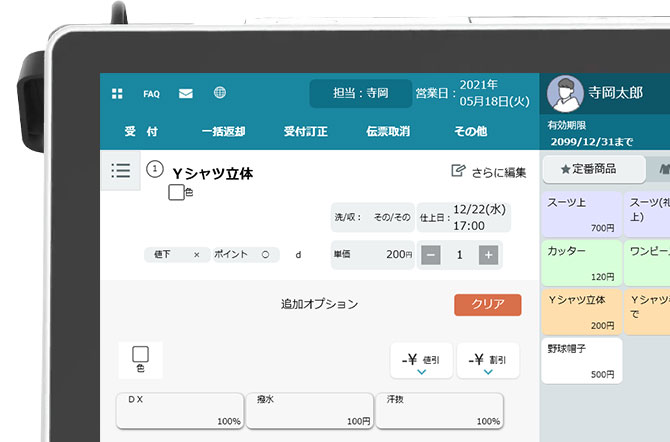Toggle the ポイント ○ chip
670x442 pixels.
point(246,254)
